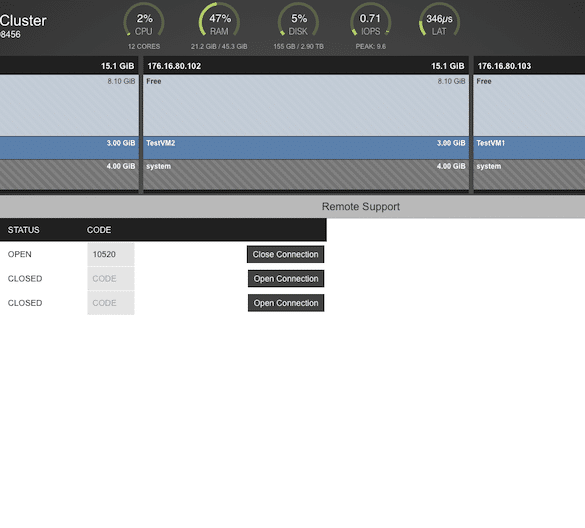The height and width of the screenshot is (528, 585).
Task: Click the 21.2 GiB / 45.3 GiB label
Action: pyautogui.click(x=219, y=47)
